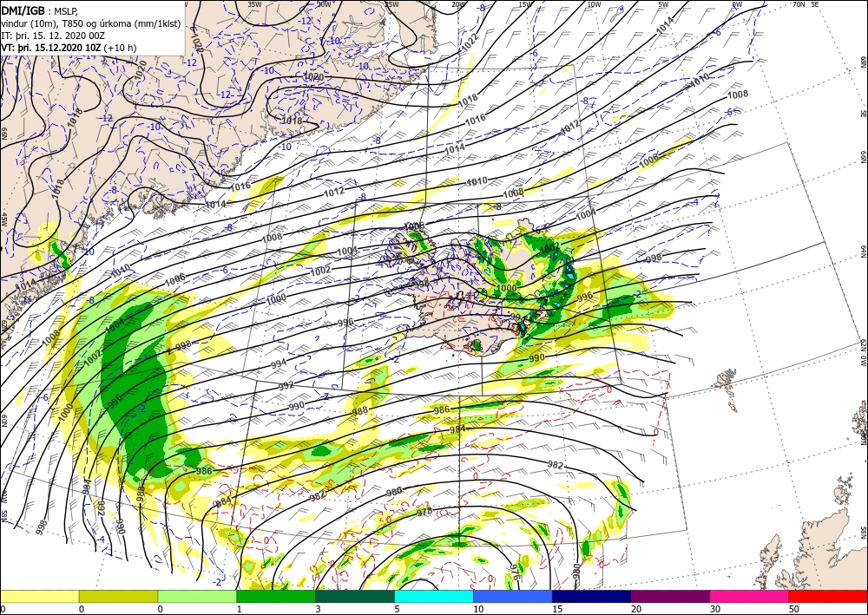The image size is (868, 615).
Task: Select the red 50+ mm legend swatch
Action: tap(828, 596)
